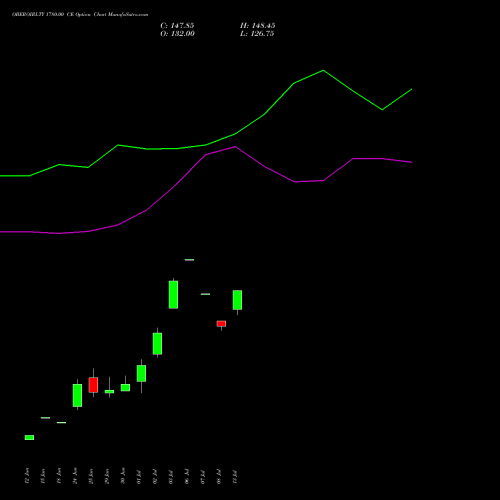Screen dimensions: 500x500
Task: Select the 30 Jun date label
Action: [123, 476]
